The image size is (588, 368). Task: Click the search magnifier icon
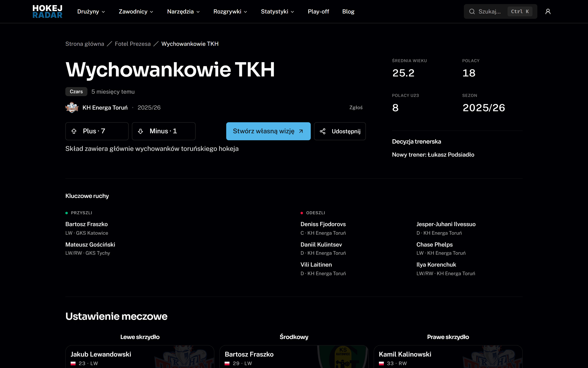pos(472,11)
